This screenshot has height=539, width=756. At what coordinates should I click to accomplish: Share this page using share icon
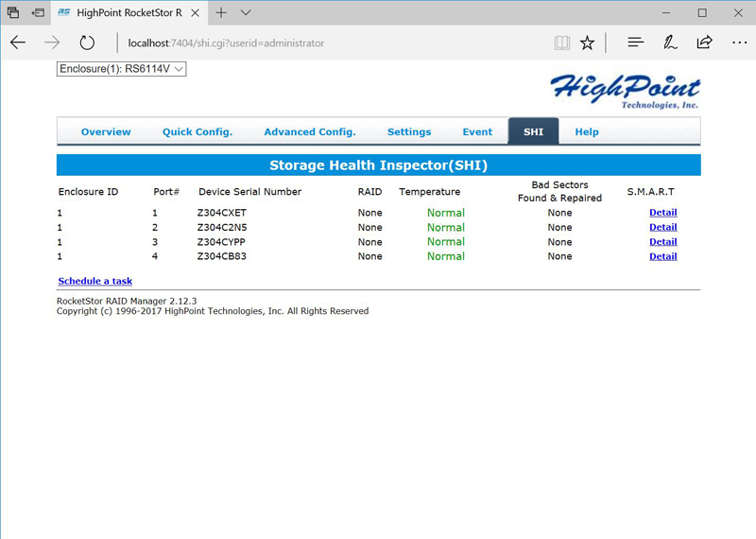[x=704, y=43]
